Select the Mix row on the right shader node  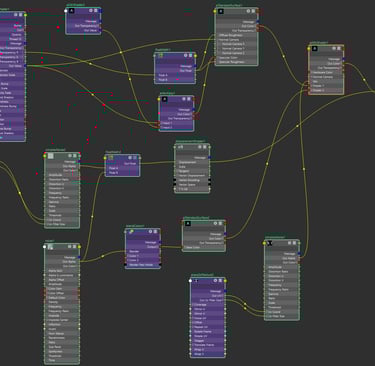coord(326,81)
